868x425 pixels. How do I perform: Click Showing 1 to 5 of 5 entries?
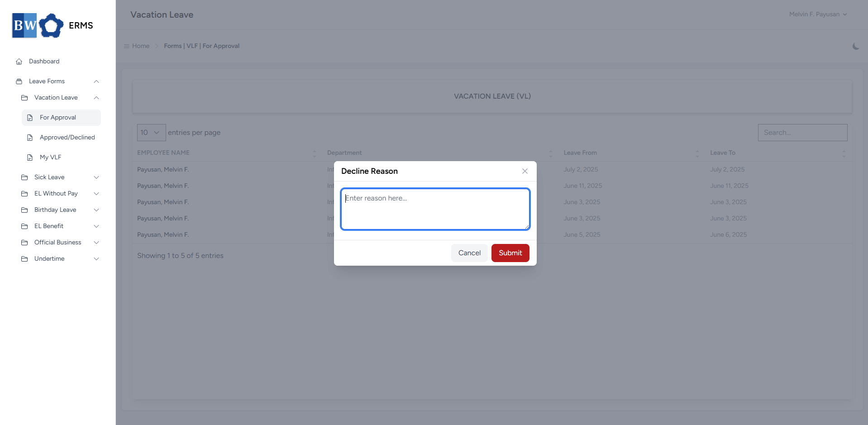pyautogui.click(x=180, y=256)
